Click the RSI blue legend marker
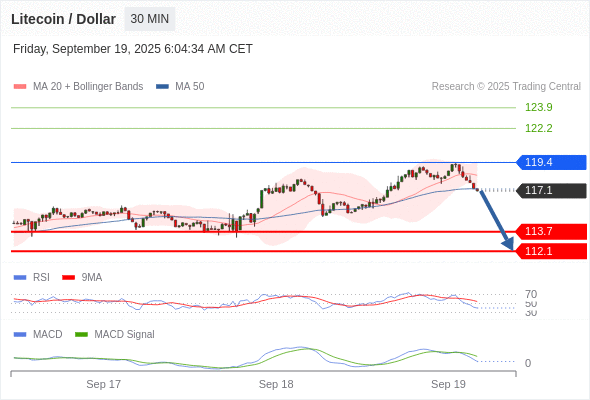This screenshot has height=400, width=590. coord(20,277)
